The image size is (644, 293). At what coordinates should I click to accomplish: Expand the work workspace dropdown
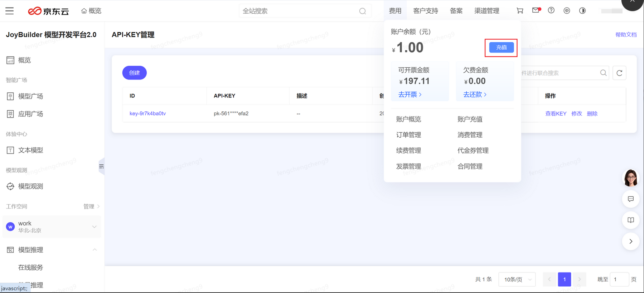coord(94,227)
